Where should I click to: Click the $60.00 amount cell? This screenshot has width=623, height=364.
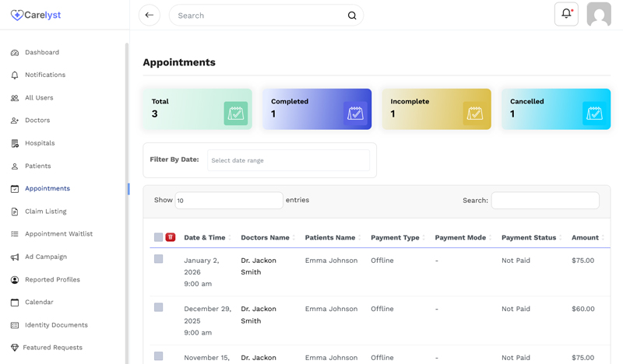tap(583, 309)
